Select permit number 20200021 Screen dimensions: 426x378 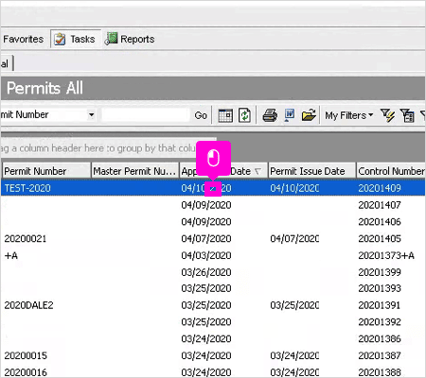click(x=25, y=238)
